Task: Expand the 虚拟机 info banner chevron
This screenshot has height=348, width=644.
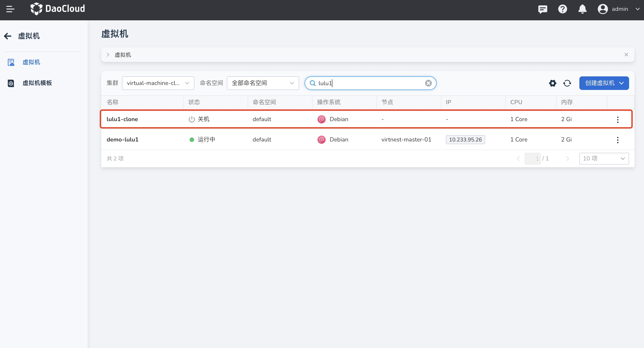Action: pyautogui.click(x=108, y=55)
